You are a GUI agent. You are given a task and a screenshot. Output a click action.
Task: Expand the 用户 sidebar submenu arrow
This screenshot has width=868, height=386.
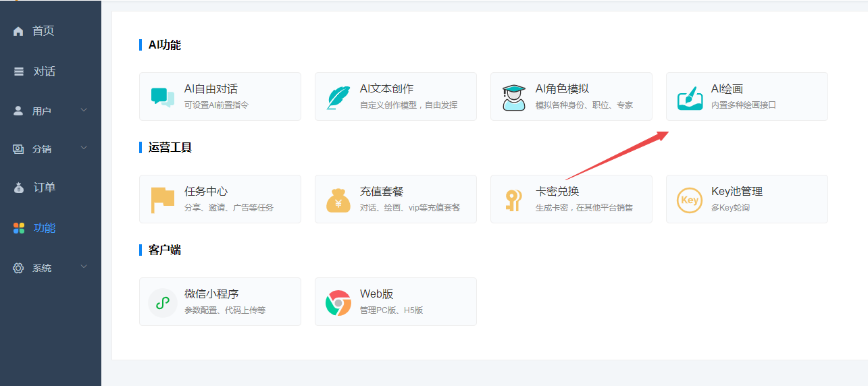point(84,110)
